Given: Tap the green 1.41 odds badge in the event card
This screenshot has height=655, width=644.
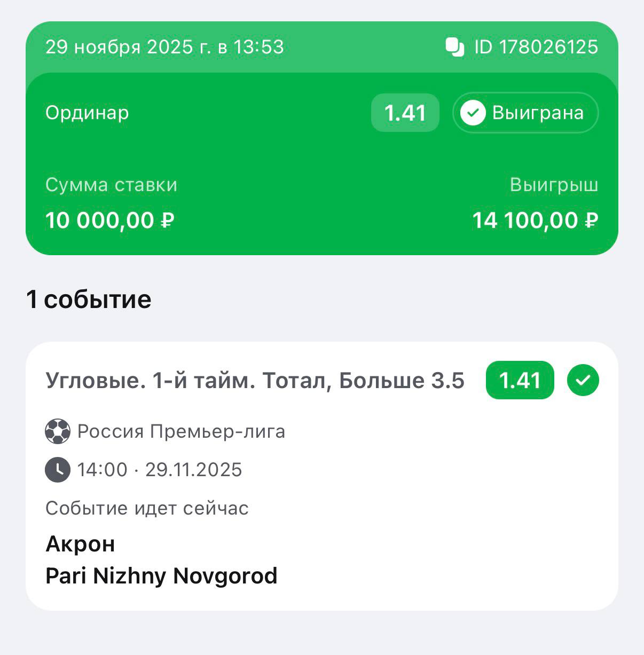Looking at the screenshot, I should point(520,380).
